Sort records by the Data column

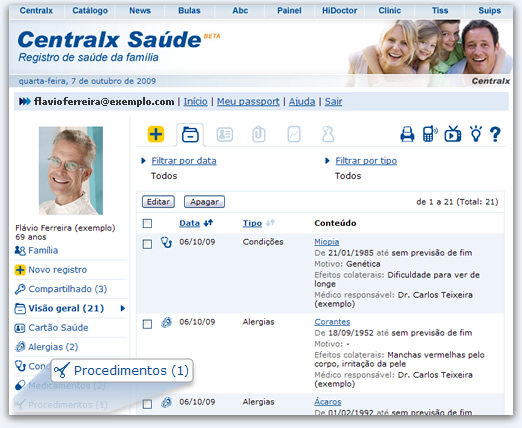[x=189, y=223]
